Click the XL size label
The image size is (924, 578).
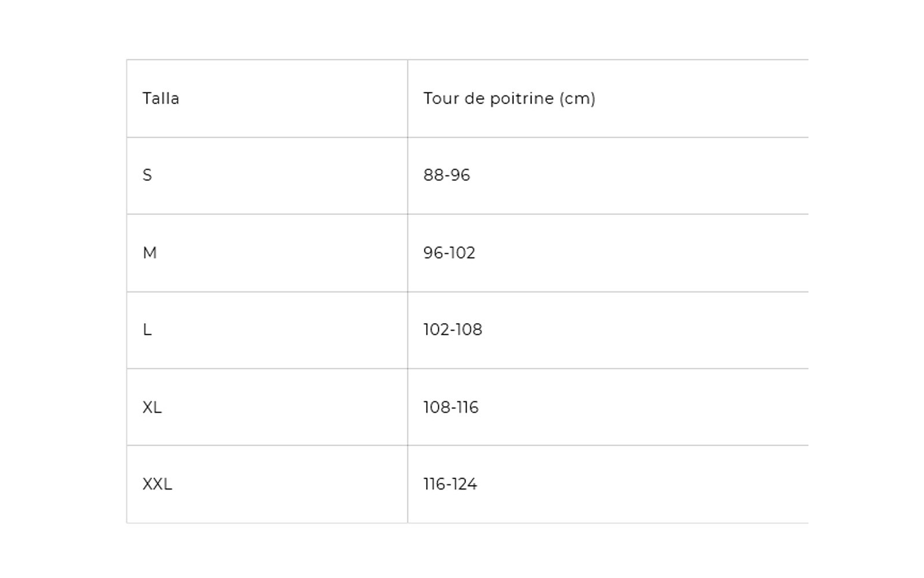pos(152,407)
